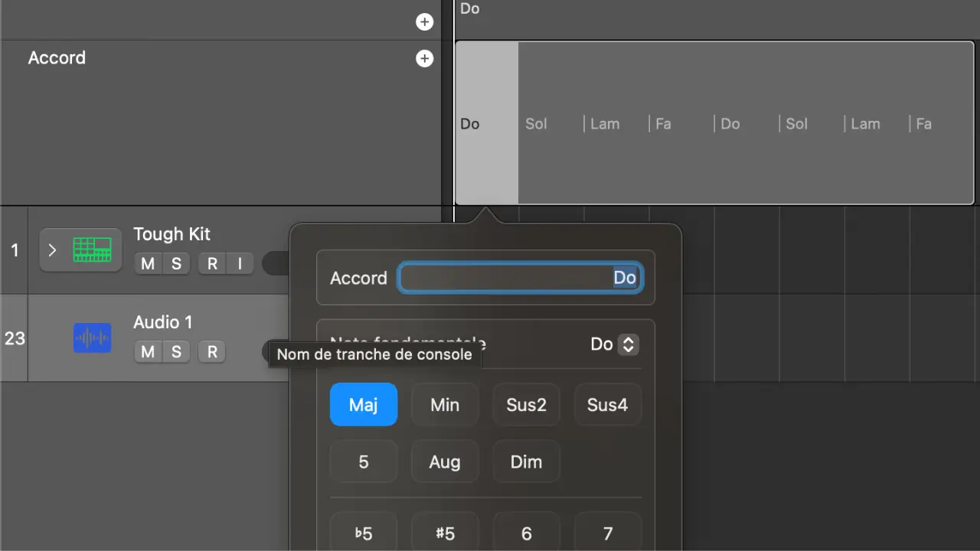Select the Min chord quality
The image size is (980, 551).
(x=445, y=405)
